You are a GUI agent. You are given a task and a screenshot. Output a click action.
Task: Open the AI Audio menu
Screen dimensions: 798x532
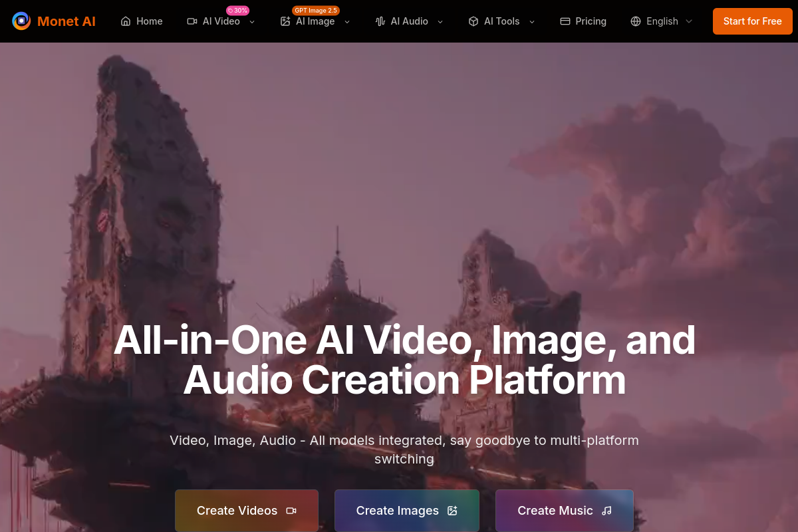(x=410, y=21)
